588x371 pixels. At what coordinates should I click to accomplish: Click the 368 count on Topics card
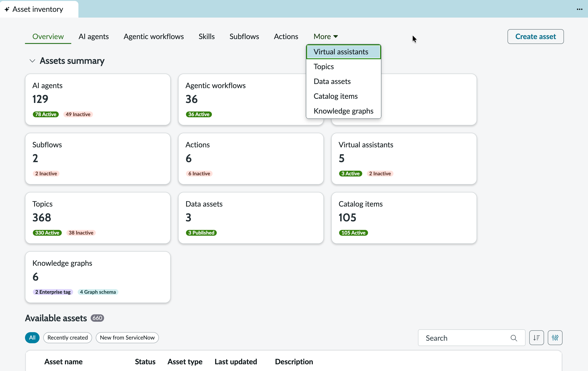(x=42, y=217)
